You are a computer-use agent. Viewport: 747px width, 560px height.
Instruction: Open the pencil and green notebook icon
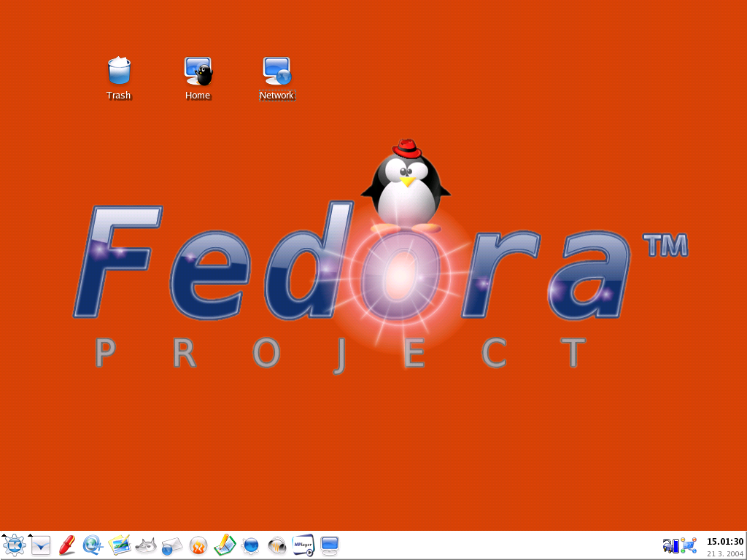coord(225,545)
